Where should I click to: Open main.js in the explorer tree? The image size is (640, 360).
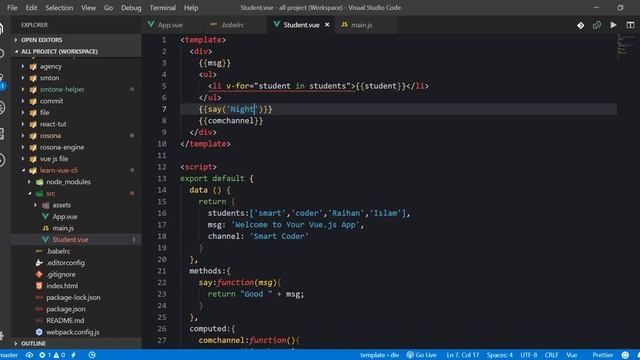click(63, 228)
